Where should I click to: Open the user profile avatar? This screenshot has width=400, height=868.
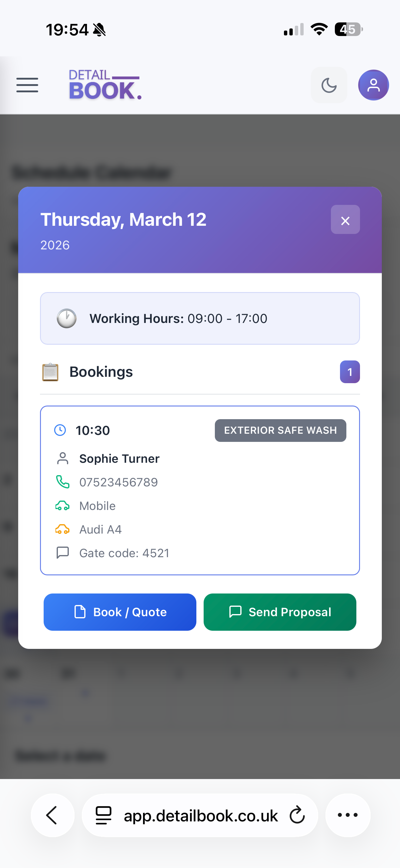tap(373, 85)
